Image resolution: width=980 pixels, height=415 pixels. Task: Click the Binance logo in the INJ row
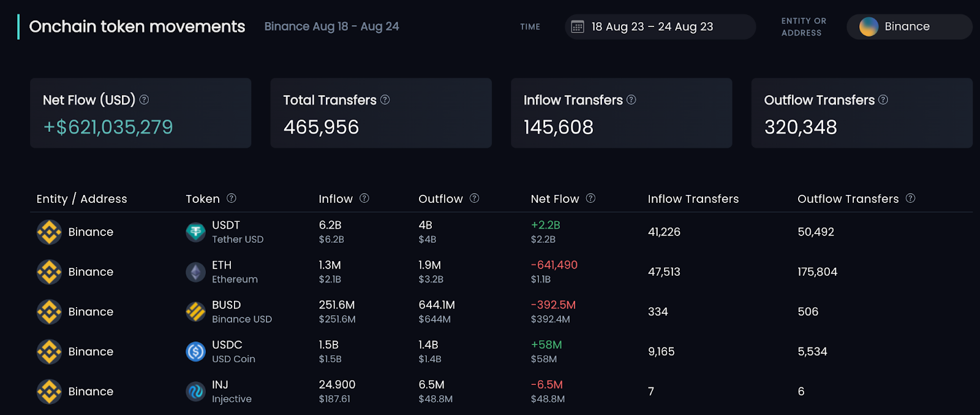click(49, 392)
